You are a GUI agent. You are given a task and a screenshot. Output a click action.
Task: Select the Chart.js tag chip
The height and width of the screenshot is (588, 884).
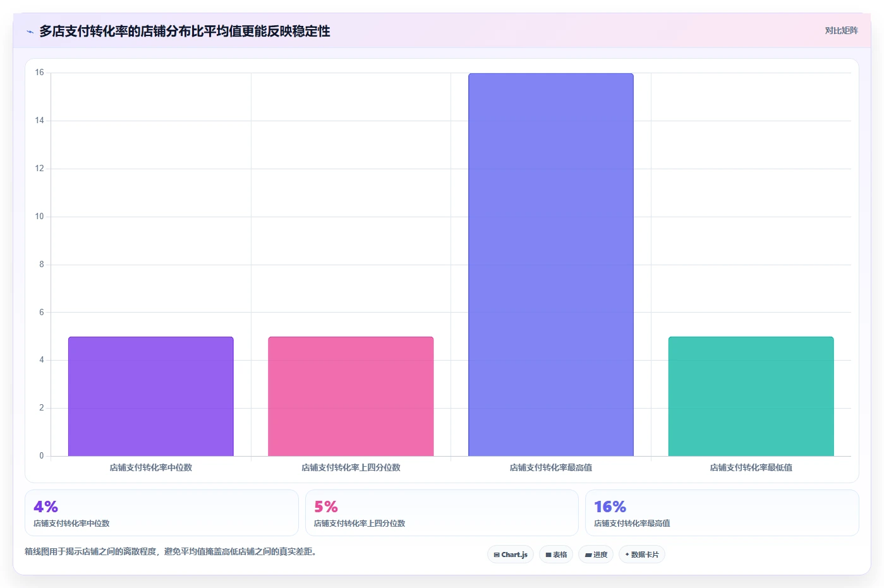(x=511, y=555)
